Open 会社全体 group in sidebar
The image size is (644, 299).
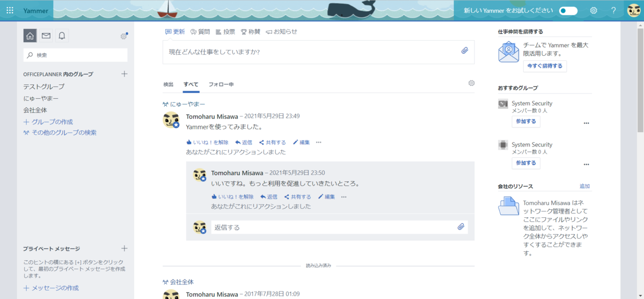click(35, 110)
